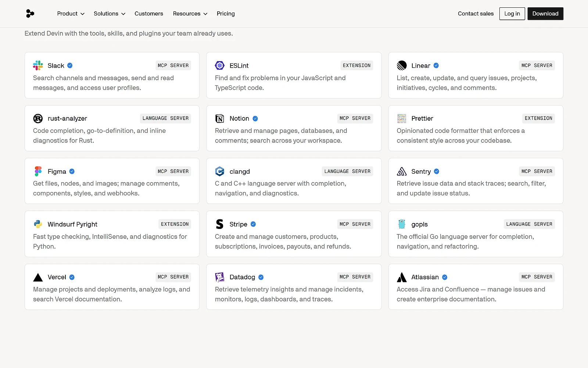Click 'C and C++ language server' description
Viewport: 588px width, 368px height.
pyautogui.click(x=280, y=188)
